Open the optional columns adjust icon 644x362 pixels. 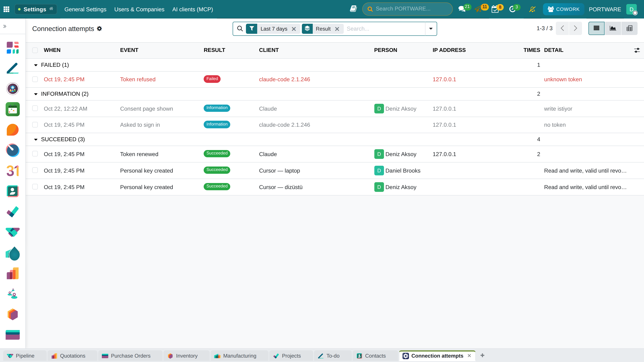click(x=637, y=50)
